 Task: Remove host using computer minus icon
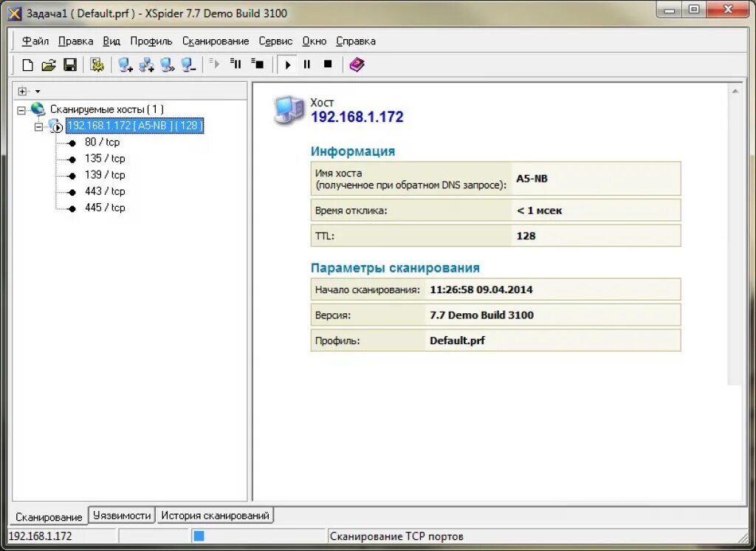coord(188,65)
